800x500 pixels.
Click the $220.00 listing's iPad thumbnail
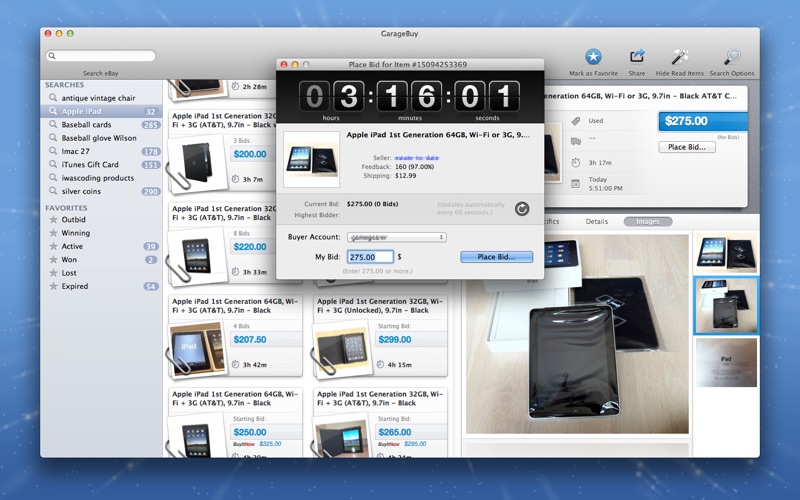click(x=196, y=255)
